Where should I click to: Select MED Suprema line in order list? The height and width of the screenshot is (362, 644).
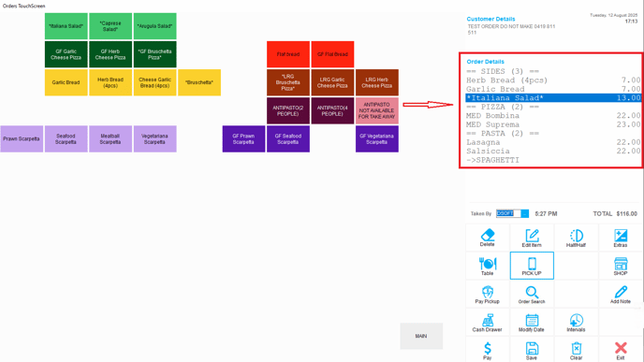[x=553, y=124]
